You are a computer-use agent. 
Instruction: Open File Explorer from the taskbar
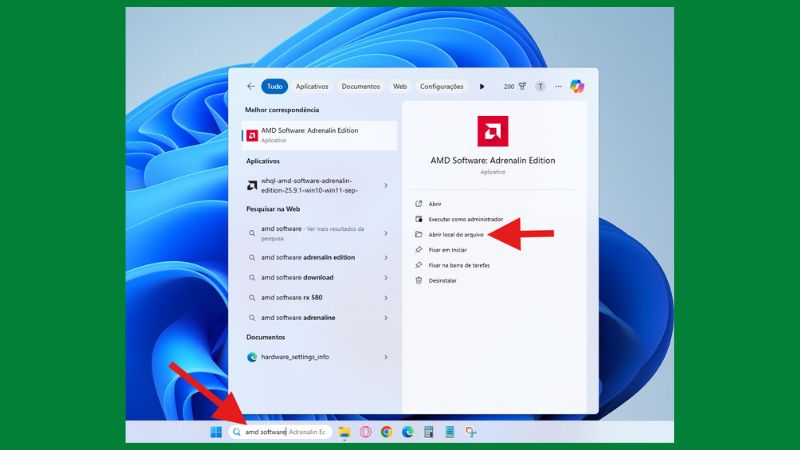(x=344, y=432)
